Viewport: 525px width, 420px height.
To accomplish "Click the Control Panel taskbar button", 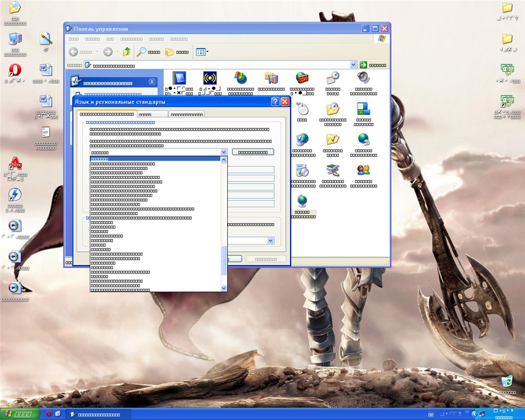I will pyautogui.click(x=99, y=414).
